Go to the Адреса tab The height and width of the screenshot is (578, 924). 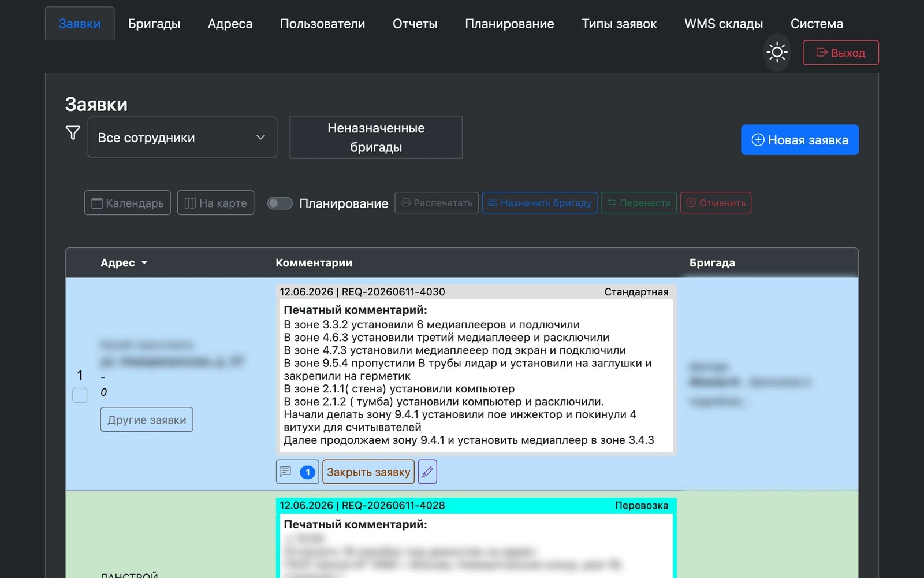click(x=230, y=24)
